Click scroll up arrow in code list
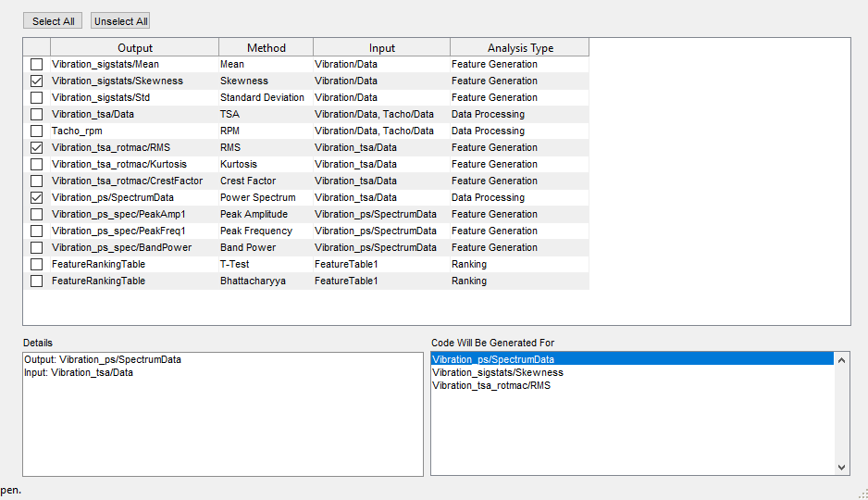This screenshot has height=500, width=868. 841,360
